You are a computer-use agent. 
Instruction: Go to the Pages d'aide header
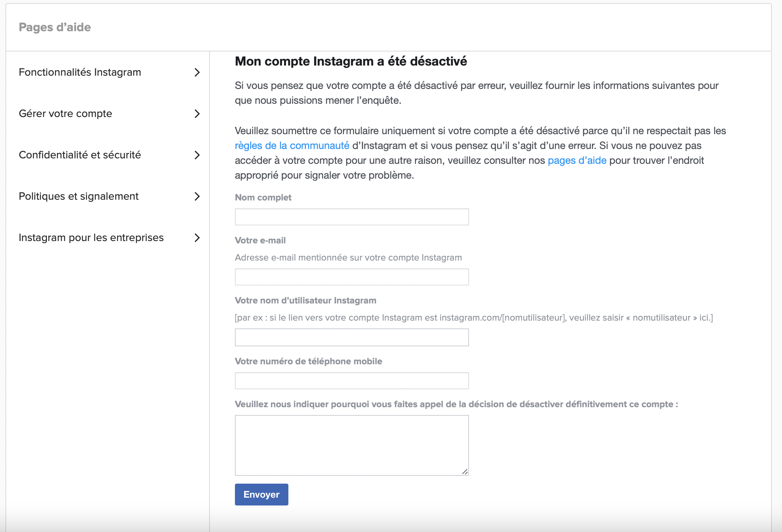pos(55,27)
